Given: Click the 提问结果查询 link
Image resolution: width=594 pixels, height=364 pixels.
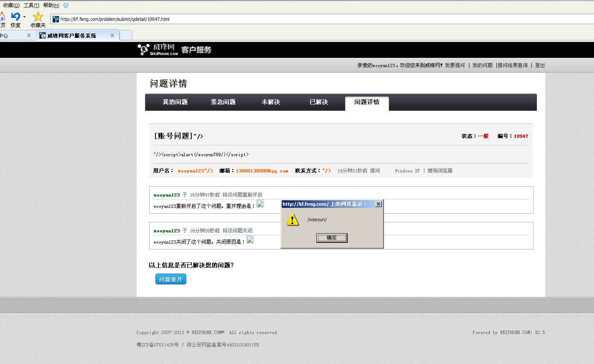Looking at the screenshot, I should [512, 65].
